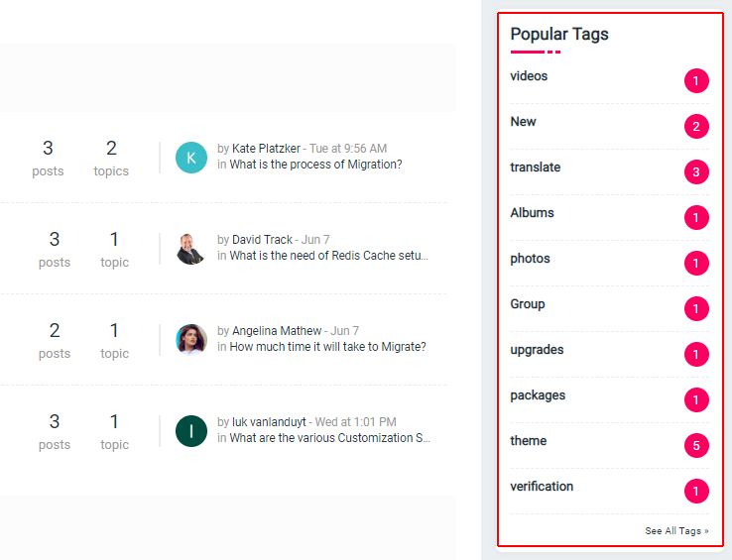
Task: Click the count badge beside 'theme' tag
Action: coord(696,446)
